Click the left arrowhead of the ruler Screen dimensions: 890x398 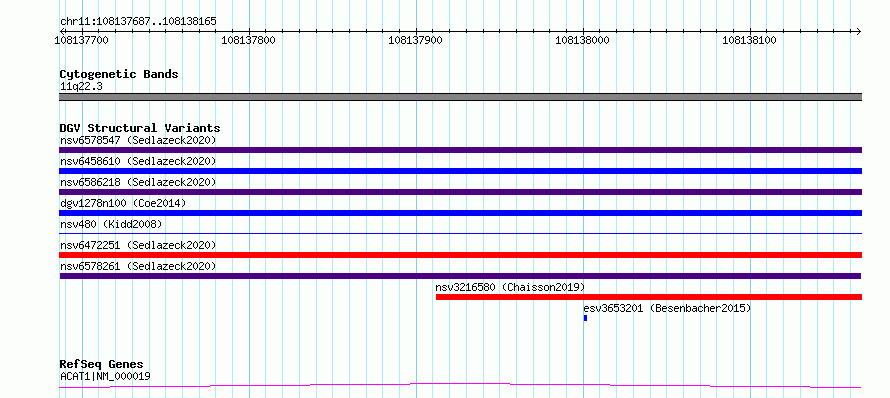[x=63, y=31]
